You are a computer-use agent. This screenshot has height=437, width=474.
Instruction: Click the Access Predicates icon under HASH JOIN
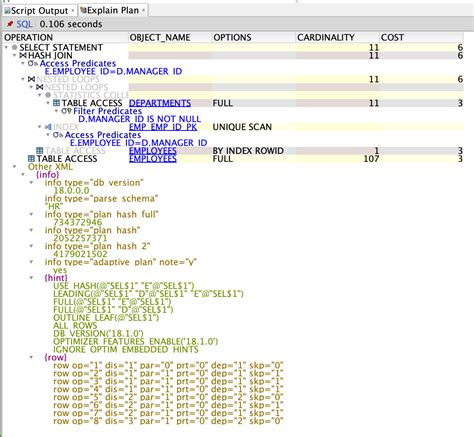pyautogui.click(x=33, y=63)
